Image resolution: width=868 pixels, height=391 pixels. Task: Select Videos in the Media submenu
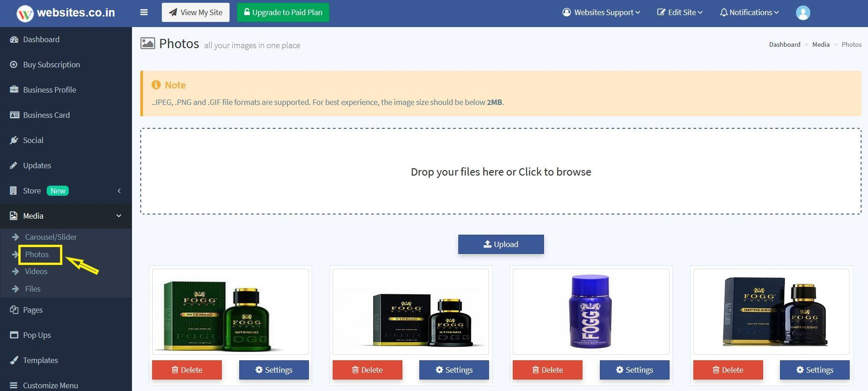click(x=36, y=271)
